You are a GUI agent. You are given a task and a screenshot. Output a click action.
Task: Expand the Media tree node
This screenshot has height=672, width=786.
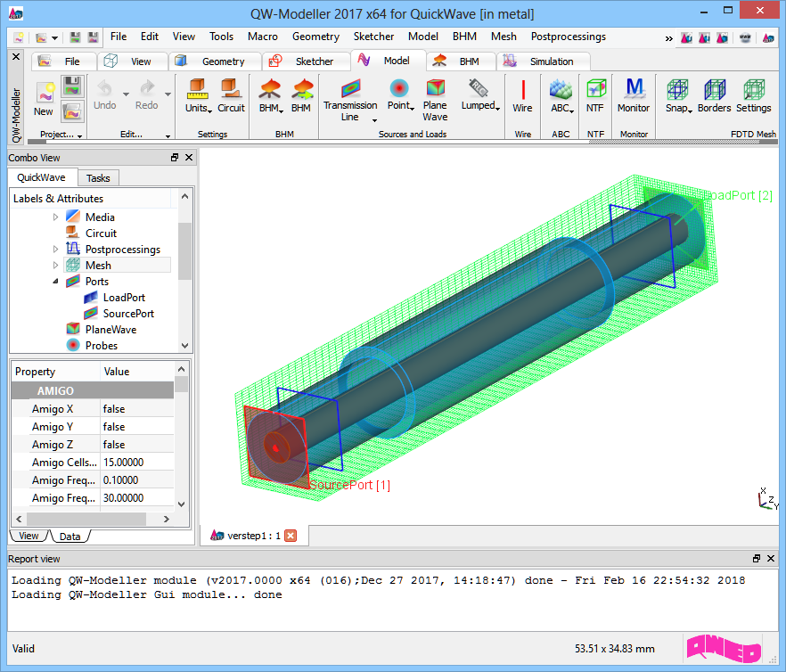[56, 217]
